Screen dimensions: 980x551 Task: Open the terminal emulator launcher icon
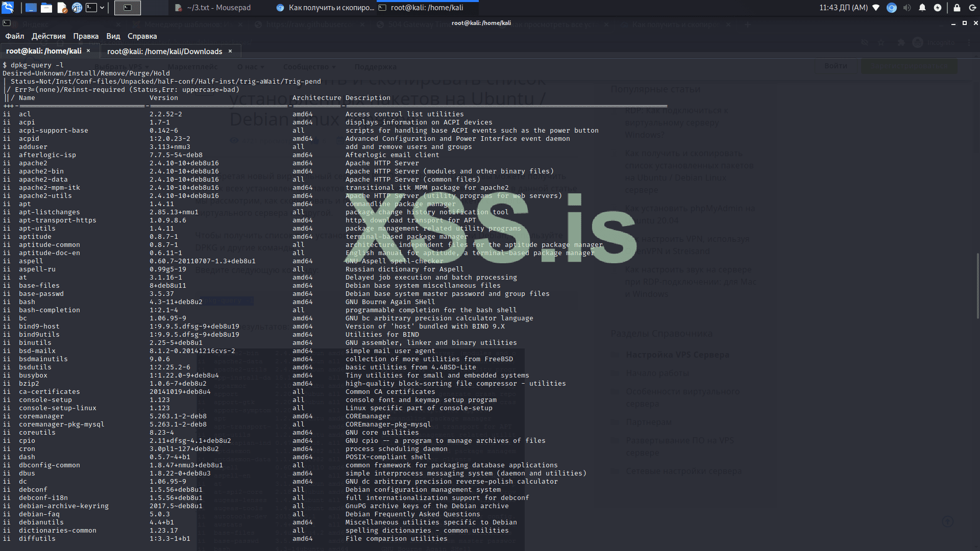(91, 8)
